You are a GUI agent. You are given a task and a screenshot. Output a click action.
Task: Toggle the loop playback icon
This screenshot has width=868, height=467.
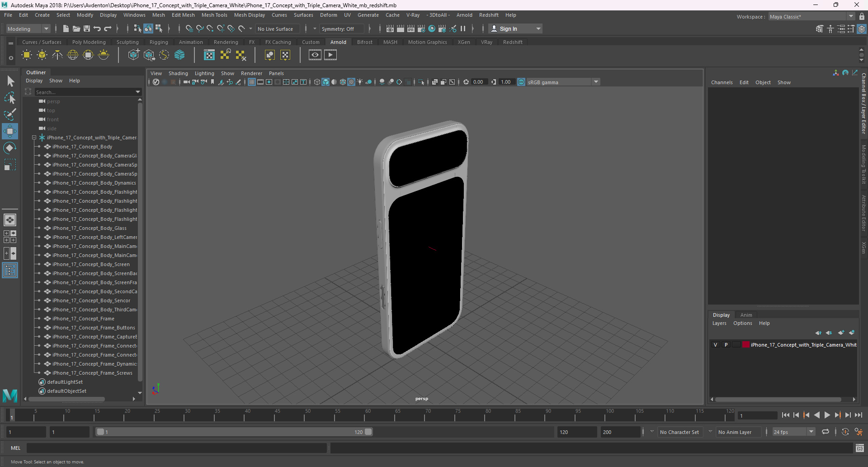point(826,432)
